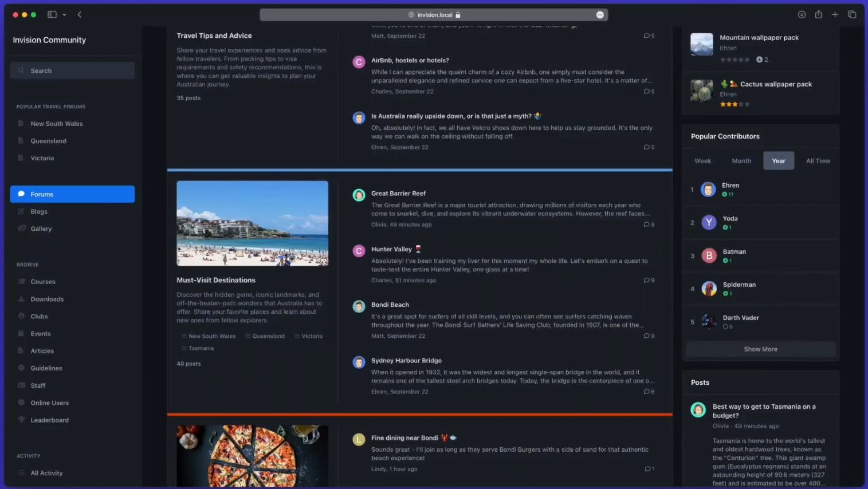This screenshot has height=489, width=868.
Task: Click the Share icon in browser toolbar
Action: click(818, 15)
